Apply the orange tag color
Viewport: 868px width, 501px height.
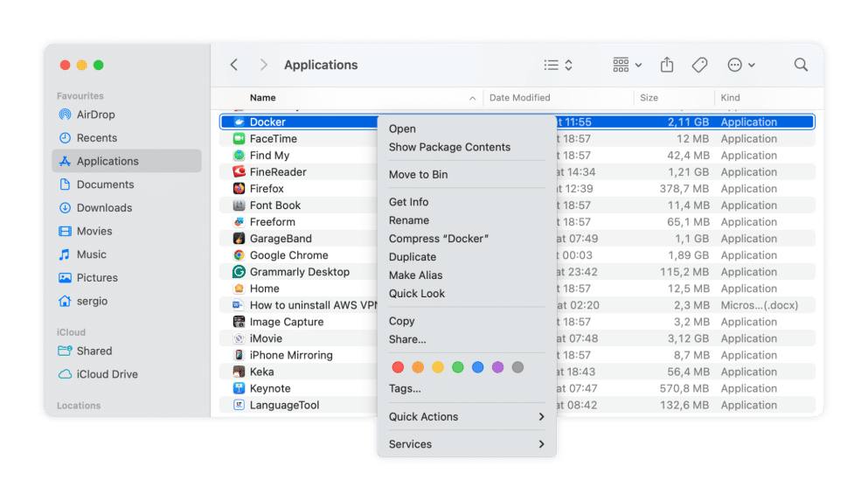(418, 367)
